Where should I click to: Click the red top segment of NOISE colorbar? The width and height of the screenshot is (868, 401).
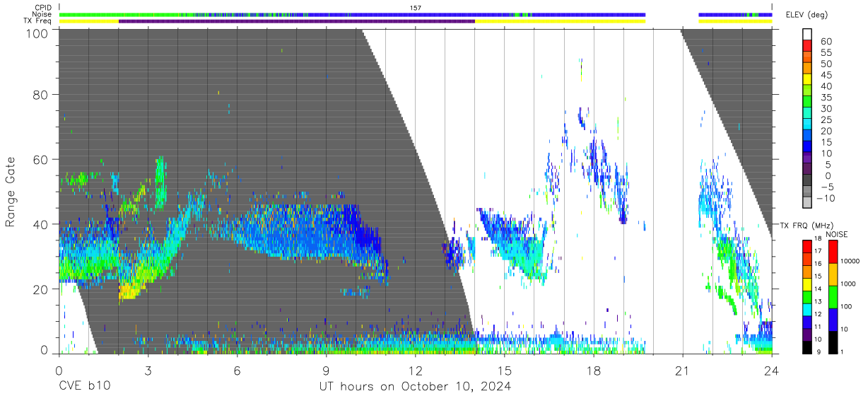pos(833,252)
